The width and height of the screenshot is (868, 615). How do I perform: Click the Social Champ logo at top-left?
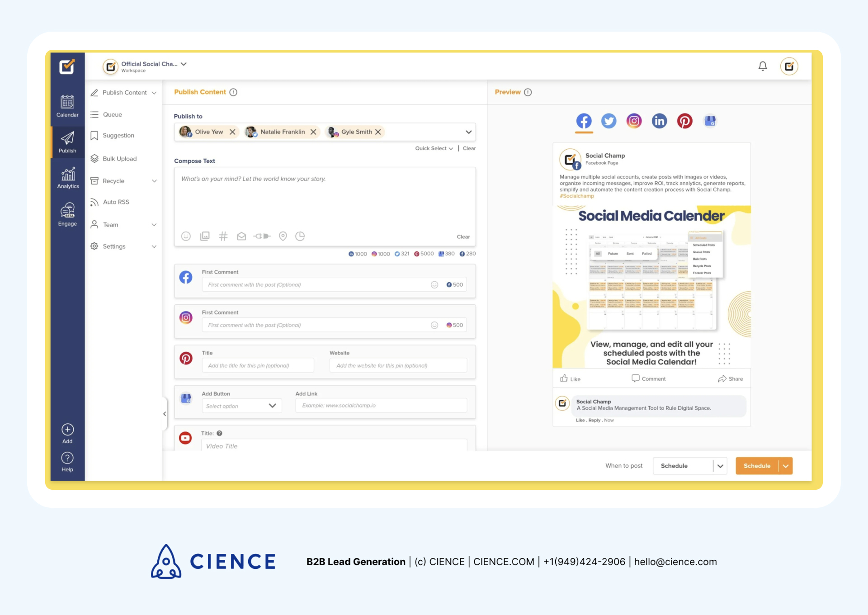(67, 67)
